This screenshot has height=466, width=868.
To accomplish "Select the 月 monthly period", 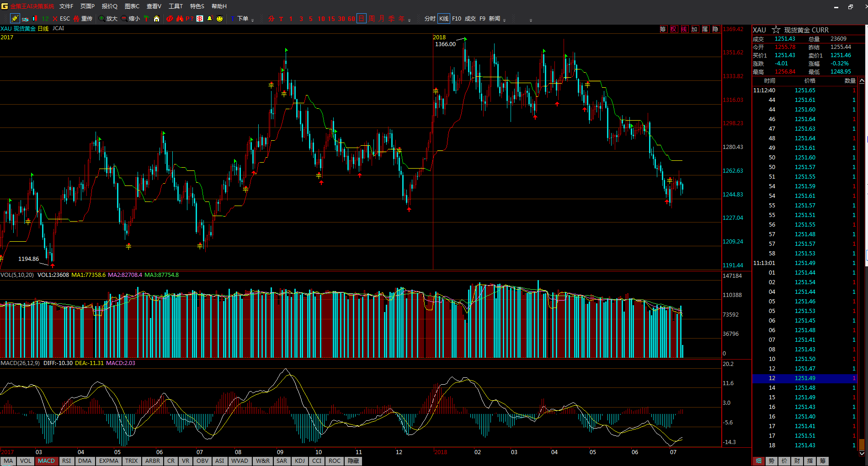I will click(382, 19).
